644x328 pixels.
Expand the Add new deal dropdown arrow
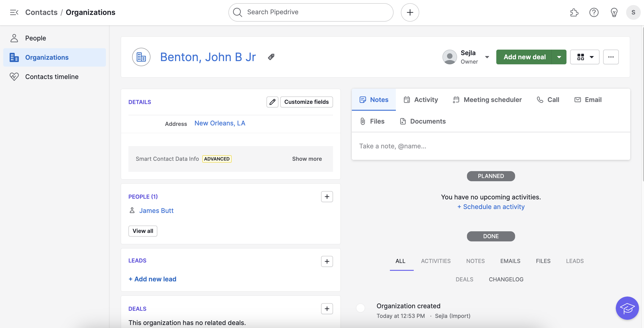tap(559, 57)
